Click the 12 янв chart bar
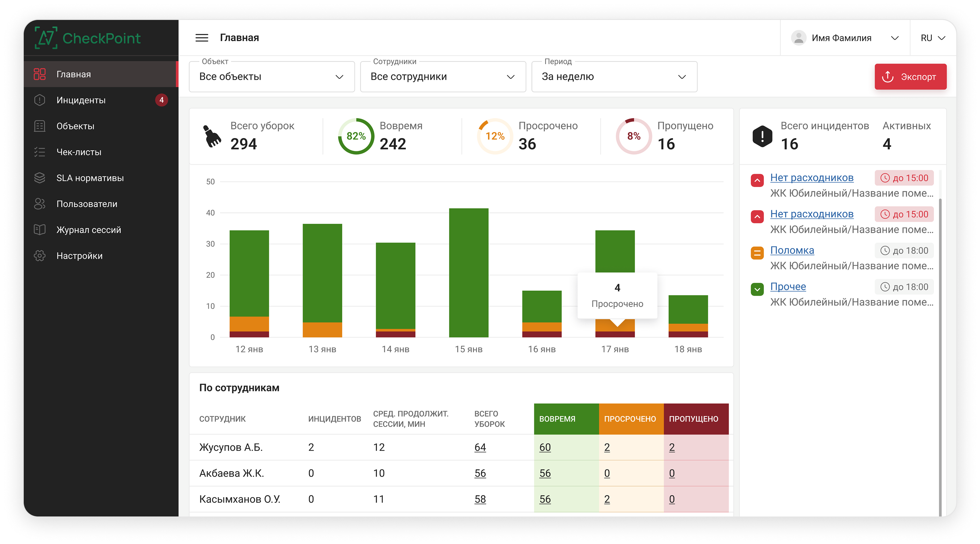 click(x=249, y=284)
